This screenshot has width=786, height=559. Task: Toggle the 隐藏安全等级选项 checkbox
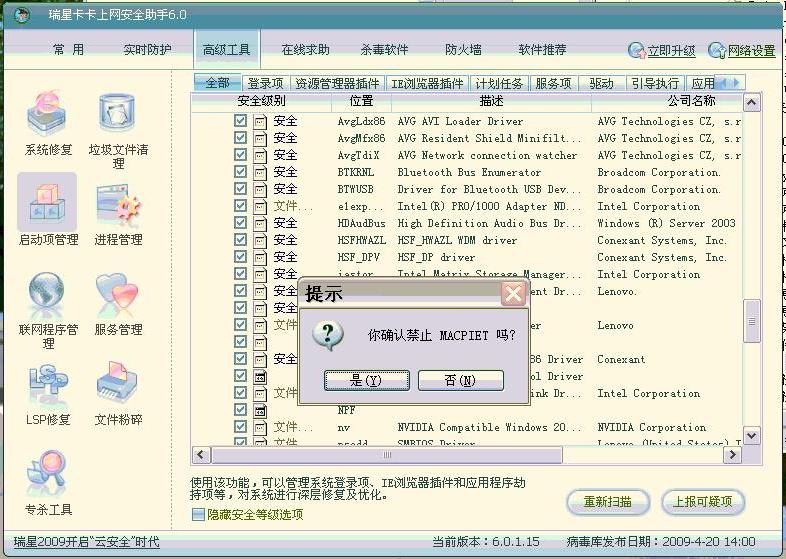click(x=198, y=515)
